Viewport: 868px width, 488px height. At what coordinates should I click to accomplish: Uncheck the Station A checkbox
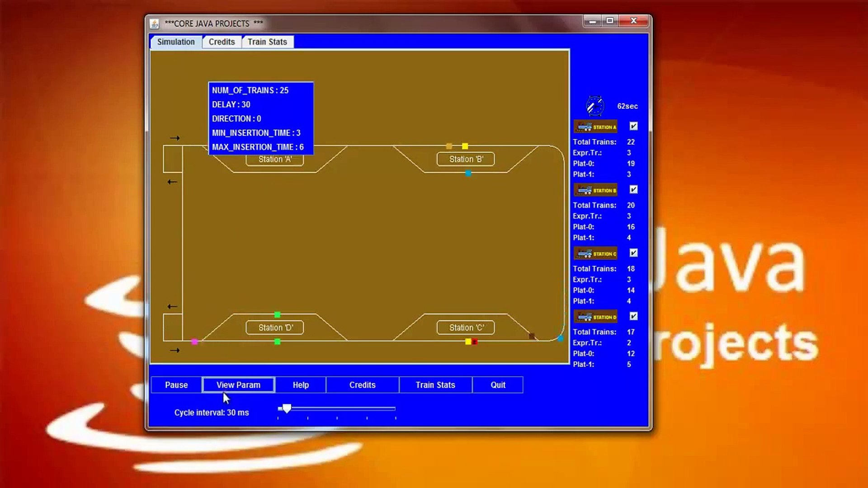[x=633, y=126]
